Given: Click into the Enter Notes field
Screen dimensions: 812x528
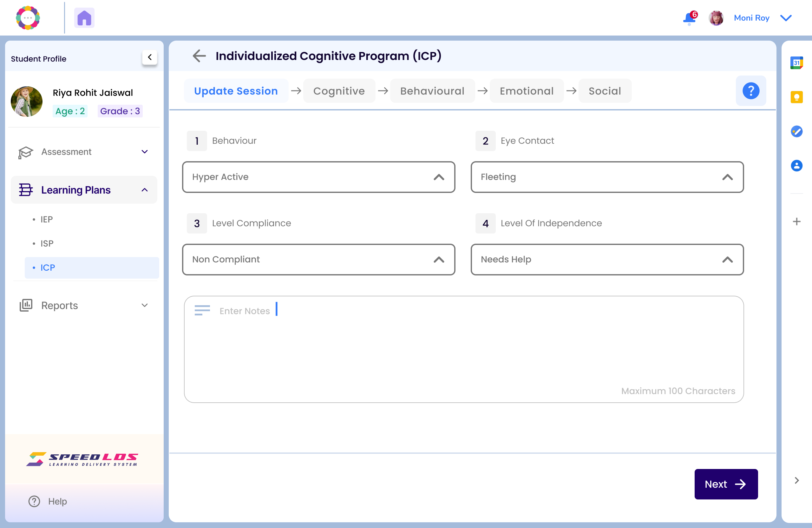Looking at the screenshot, I should pyautogui.click(x=463, y=345).
